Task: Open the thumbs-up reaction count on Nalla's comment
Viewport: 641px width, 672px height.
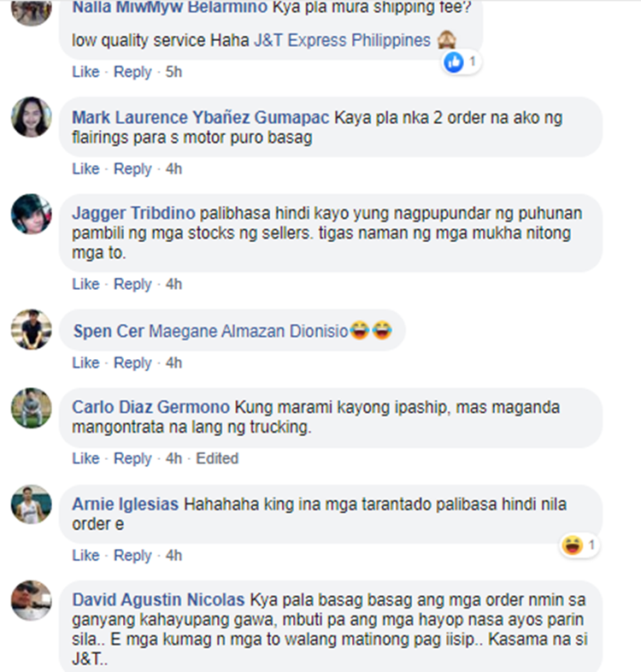Action: pos(461,62)
